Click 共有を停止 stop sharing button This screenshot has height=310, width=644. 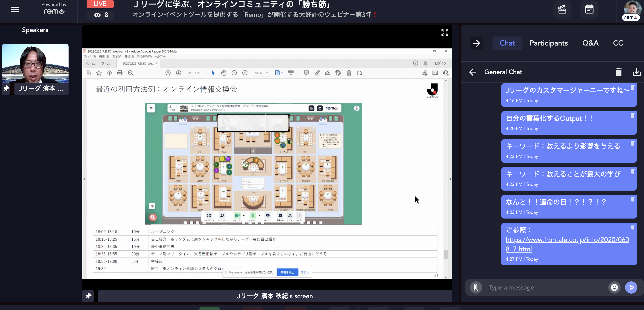click(x=287, y=272)
